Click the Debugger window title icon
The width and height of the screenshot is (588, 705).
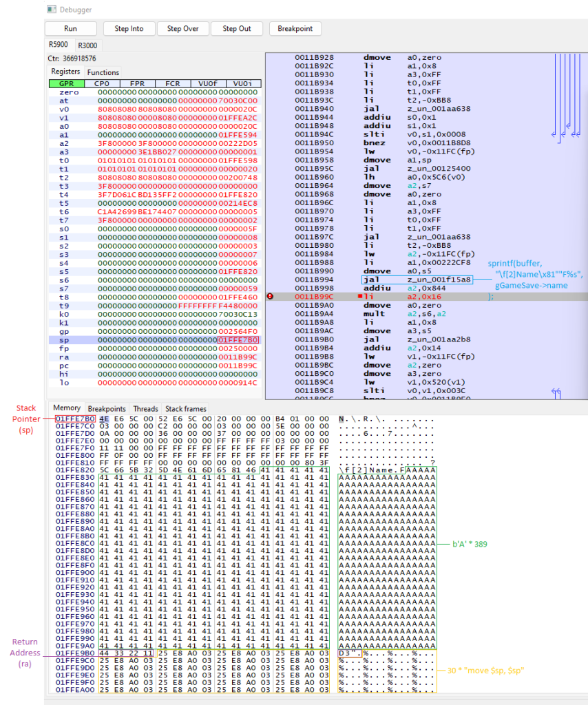coord(51,10)
